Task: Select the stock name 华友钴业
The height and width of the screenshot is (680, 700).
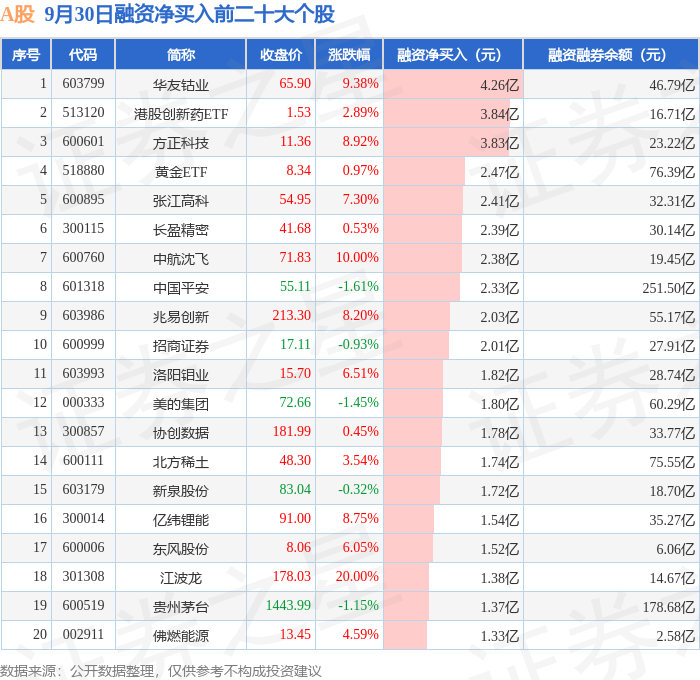Action: coord(181,85)
